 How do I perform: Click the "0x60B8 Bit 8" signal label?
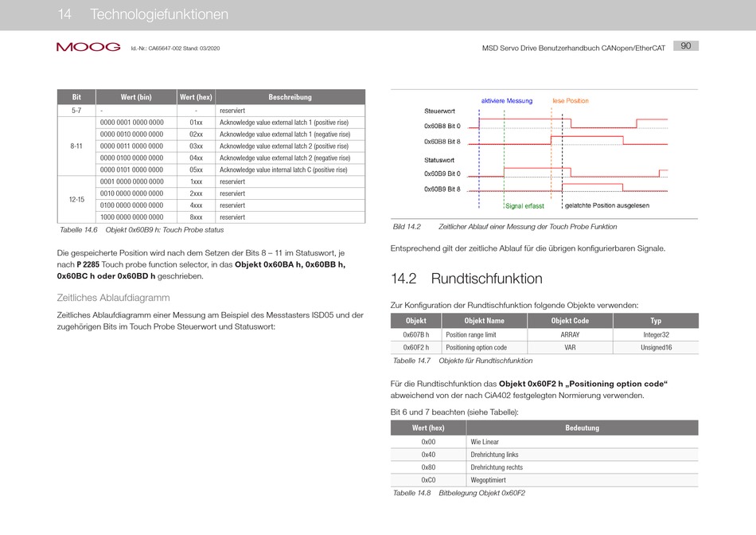(442, 142)
